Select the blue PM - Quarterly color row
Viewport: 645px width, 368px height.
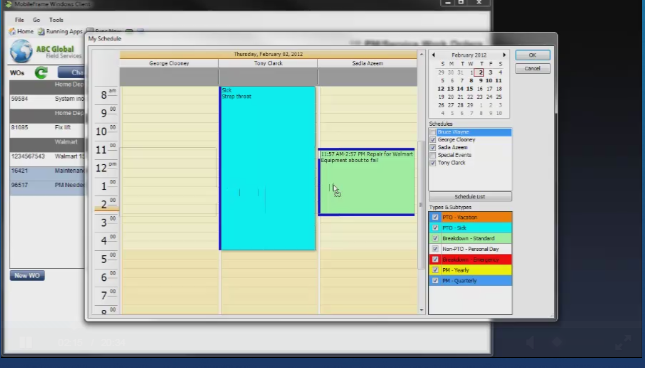point(471,281)
